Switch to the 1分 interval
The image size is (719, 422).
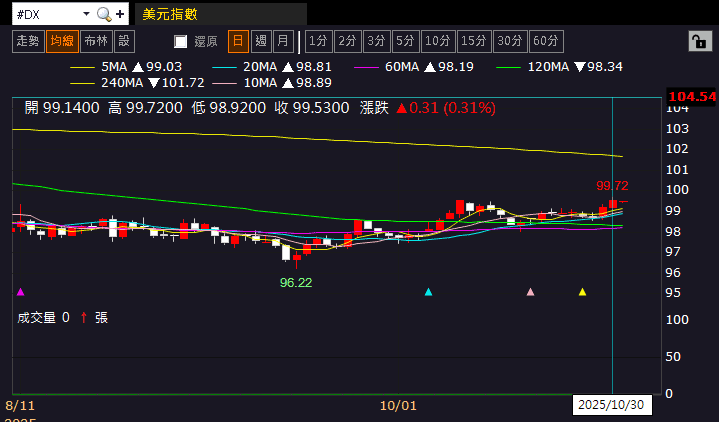pyautogui.click(x=318, y=41)
